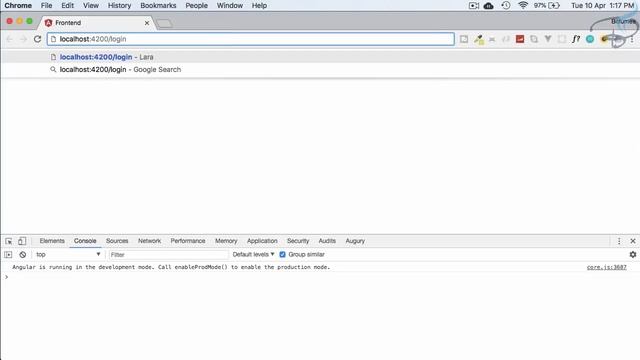Click the f? extension icon
The width and height of the screenshot is (640, 360).
576,39
